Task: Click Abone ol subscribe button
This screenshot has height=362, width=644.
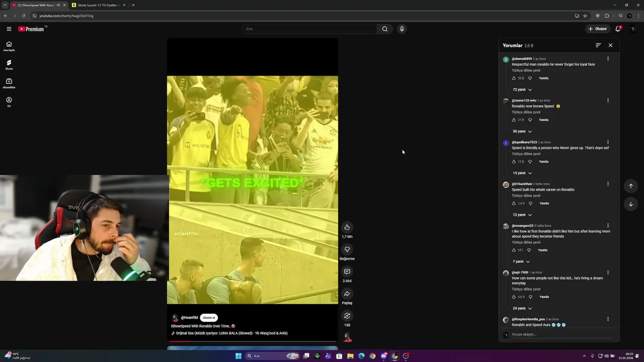Action: (209, 318)
